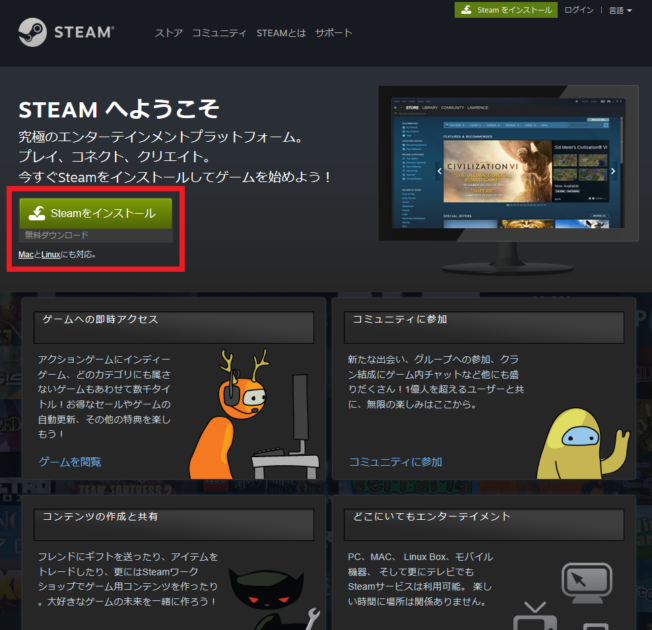Click the left carousel arrow in the monitor preview

tap(439, 171)
